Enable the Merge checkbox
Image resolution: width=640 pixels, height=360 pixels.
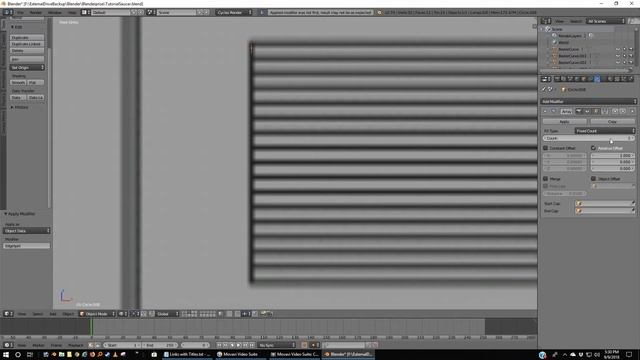(545, 179)
